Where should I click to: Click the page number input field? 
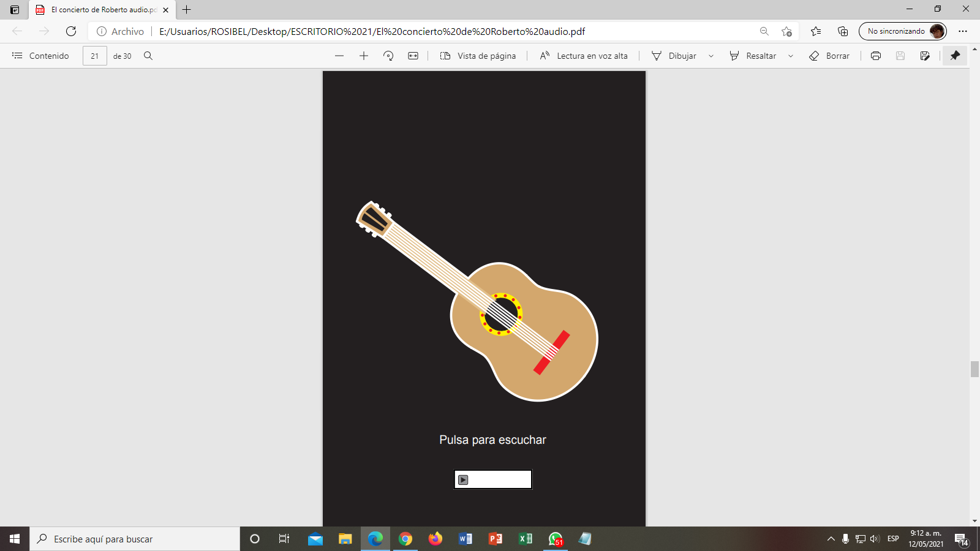pos(95,56)
